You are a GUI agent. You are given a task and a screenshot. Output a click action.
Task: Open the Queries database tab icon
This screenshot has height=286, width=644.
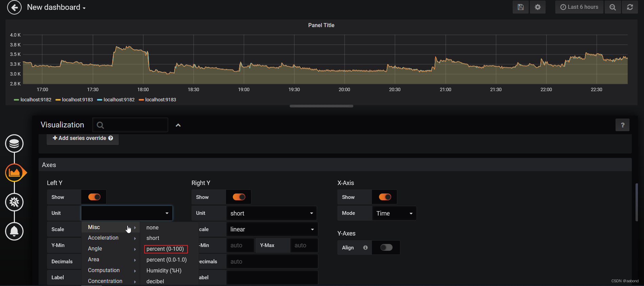point(14,143)
